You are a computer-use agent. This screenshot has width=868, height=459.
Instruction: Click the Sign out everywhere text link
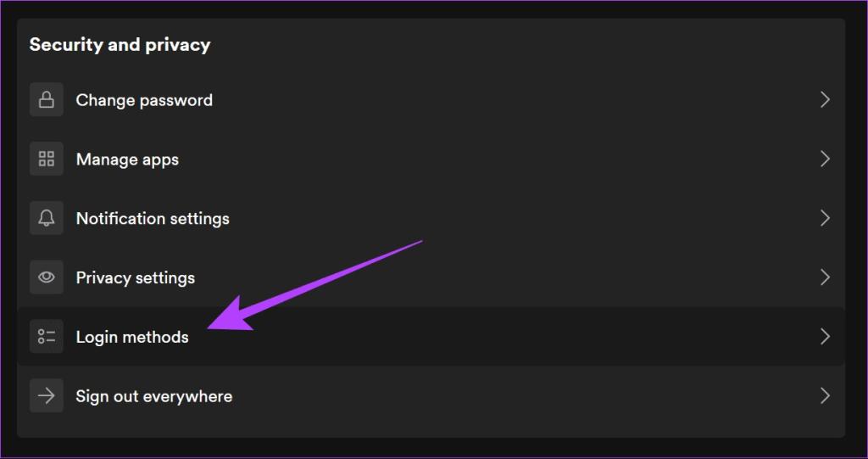coord(153,396)
